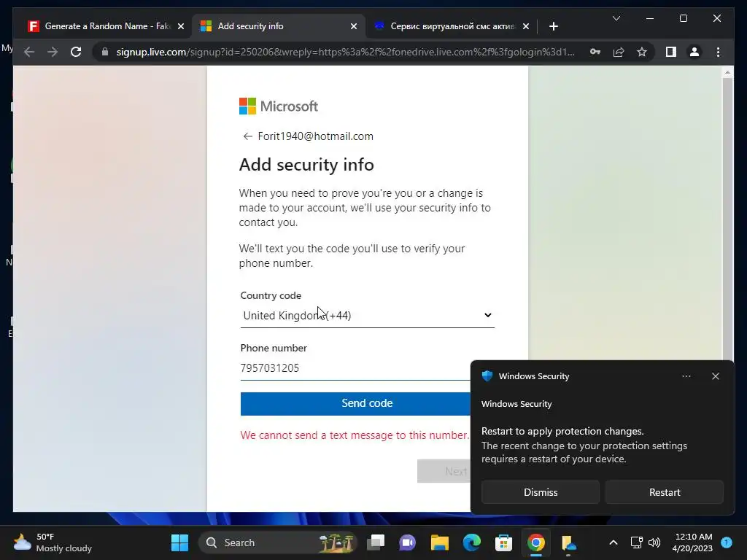Screen dimensions: 747x560
Task: Open Microsoft Store from taskbar
Action: point(503,542)
